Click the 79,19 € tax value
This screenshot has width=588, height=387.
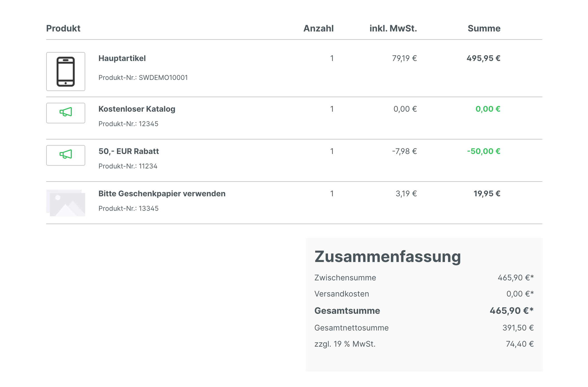(404, 58)
